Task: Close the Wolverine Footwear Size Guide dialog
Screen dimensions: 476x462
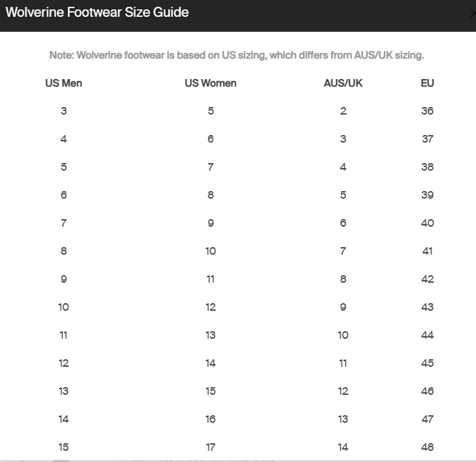Action: point(472,14)
